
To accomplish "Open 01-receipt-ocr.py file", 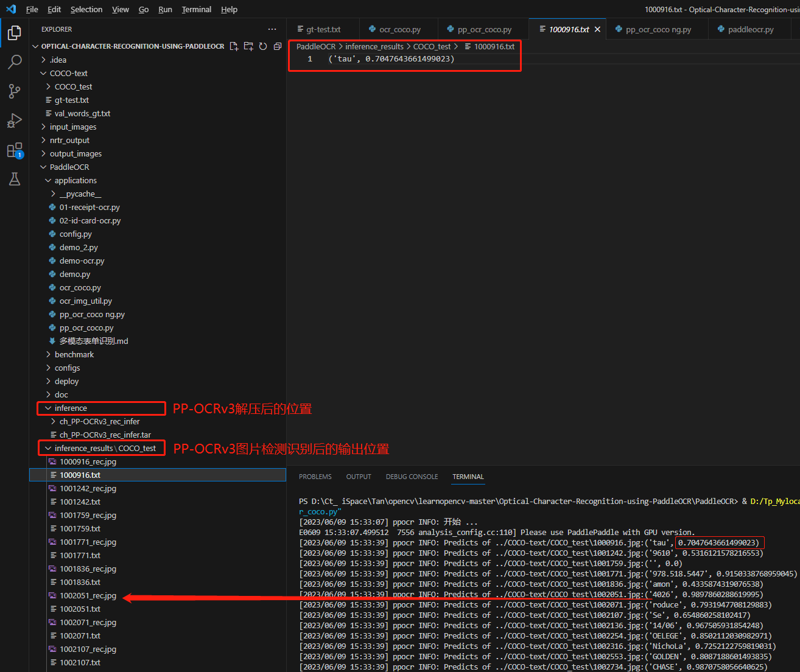I will coord(158,207).
